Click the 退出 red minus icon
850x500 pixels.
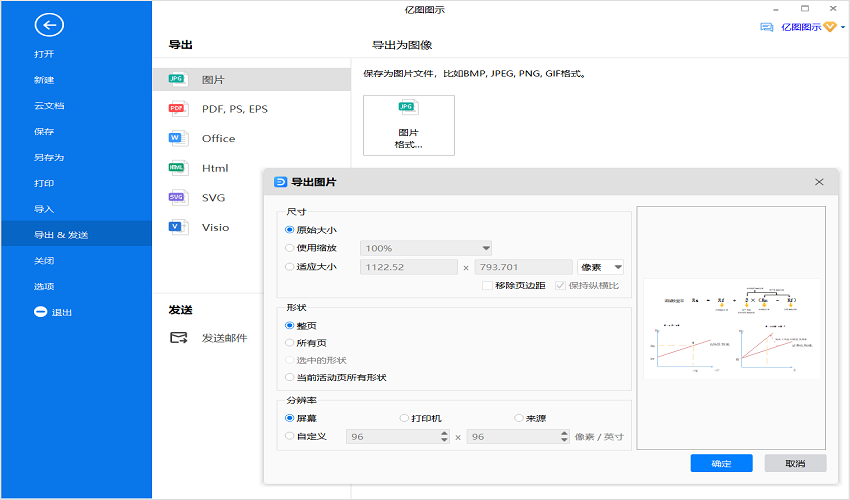(x=41, y=312)
